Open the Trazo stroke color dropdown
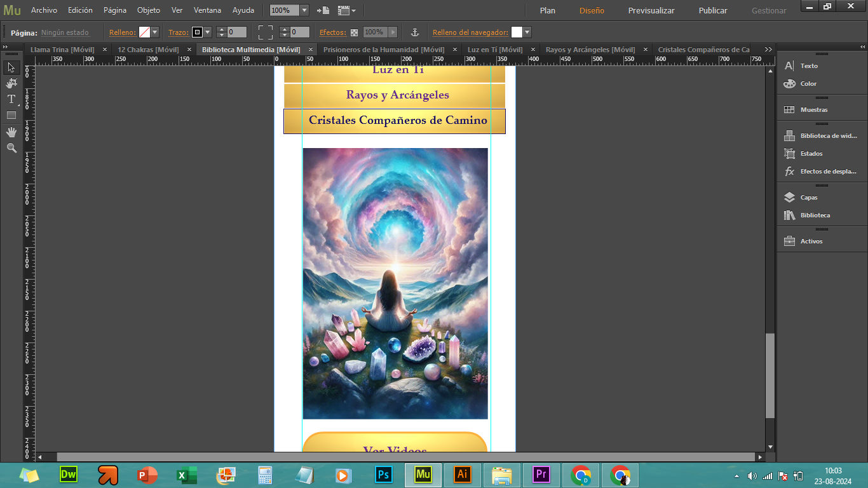 pyautogui.click(x=207, y=32)
